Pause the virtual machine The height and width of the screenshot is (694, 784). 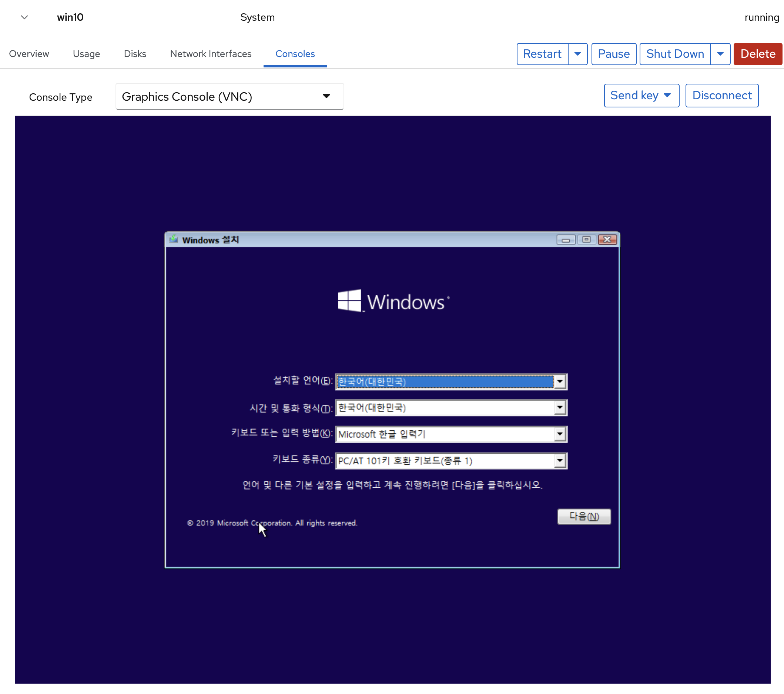(613, 54)
